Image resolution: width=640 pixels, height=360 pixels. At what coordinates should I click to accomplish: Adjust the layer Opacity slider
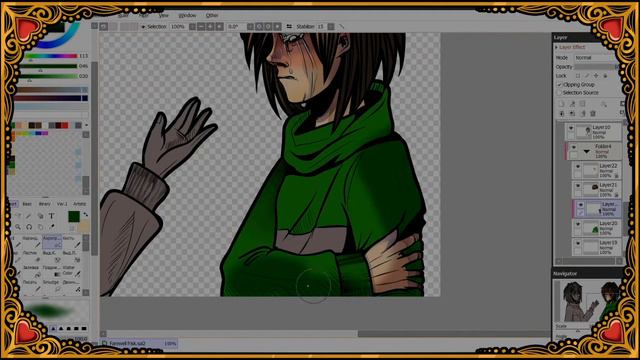tap(596, 67)
